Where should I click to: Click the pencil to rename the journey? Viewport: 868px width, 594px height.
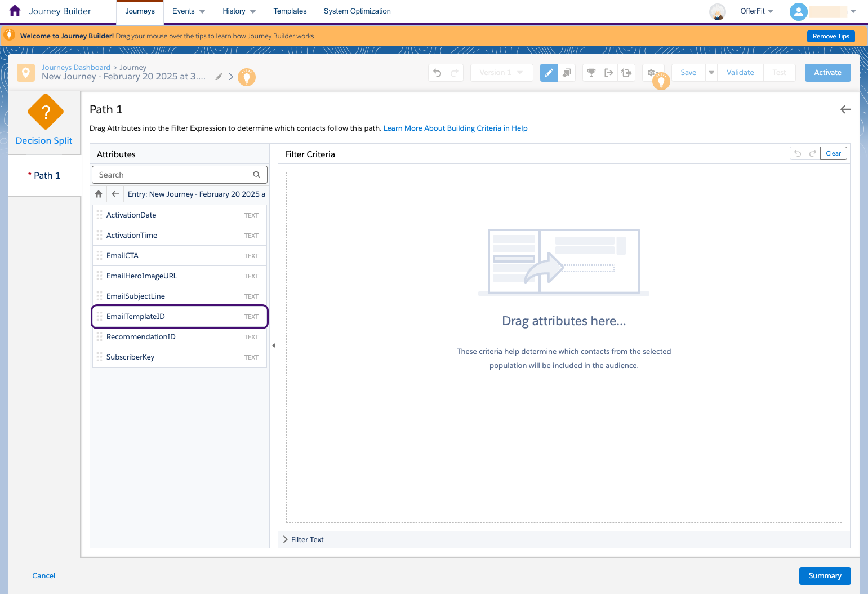click(x=219, y=77)
